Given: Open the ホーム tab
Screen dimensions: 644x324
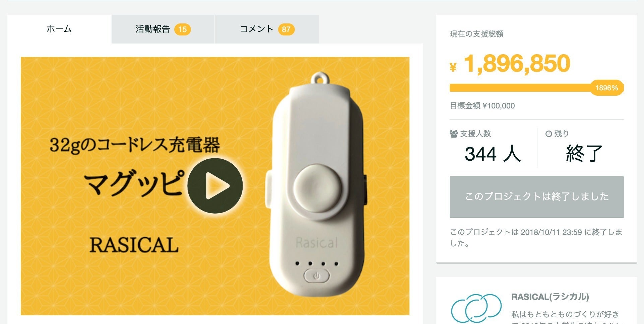Looking at the screenshot, I should pyautogui.click(x=59, y=29).
